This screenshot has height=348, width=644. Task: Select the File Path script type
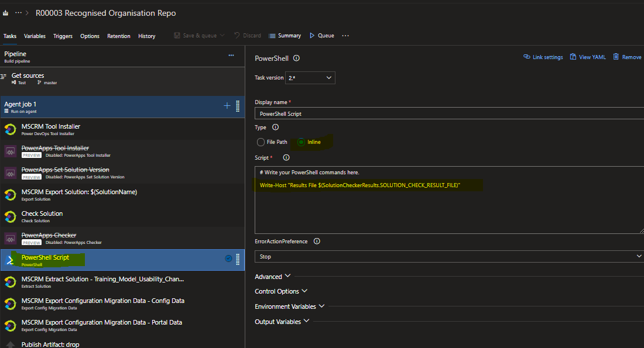pyautogui.click(x=259, y=142)
